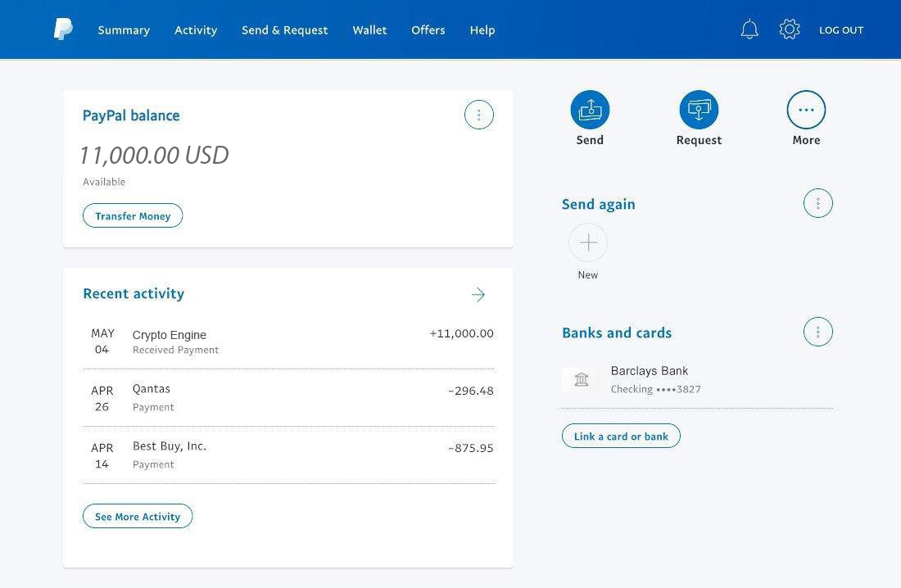Click the Available label under balance
The image size is (901, 588).
point(104,182)
